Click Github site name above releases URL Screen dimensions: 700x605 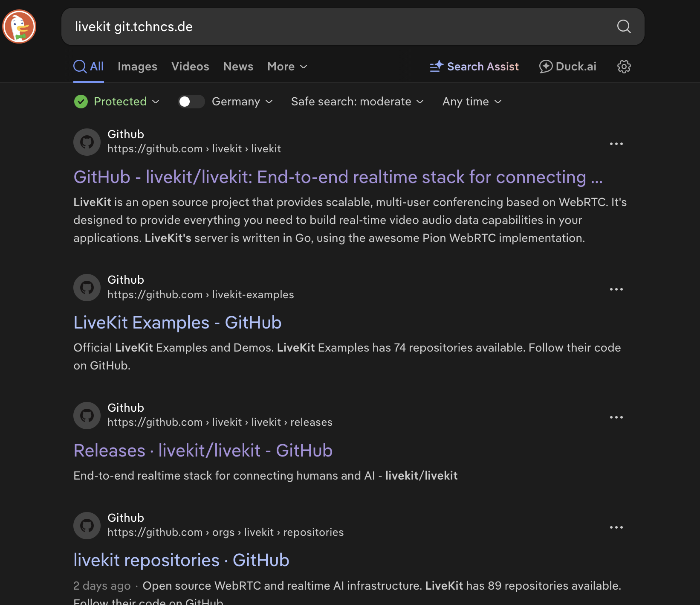click(126, 408)
